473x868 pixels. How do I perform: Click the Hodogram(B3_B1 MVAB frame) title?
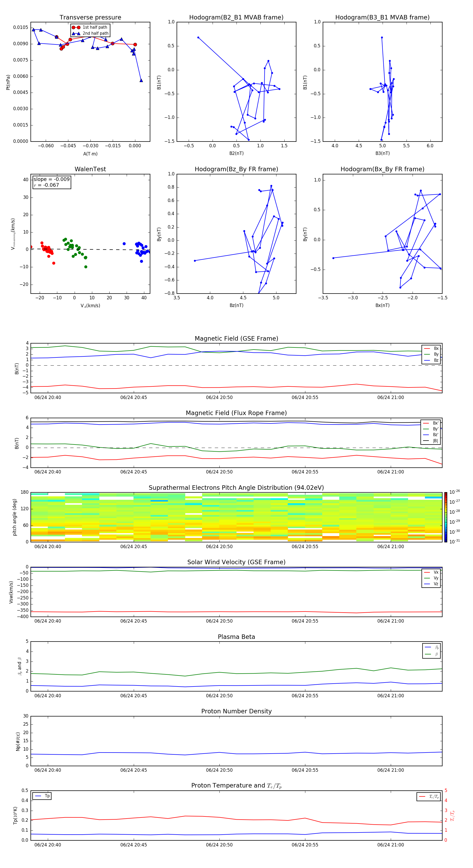(x=382, y=18)
